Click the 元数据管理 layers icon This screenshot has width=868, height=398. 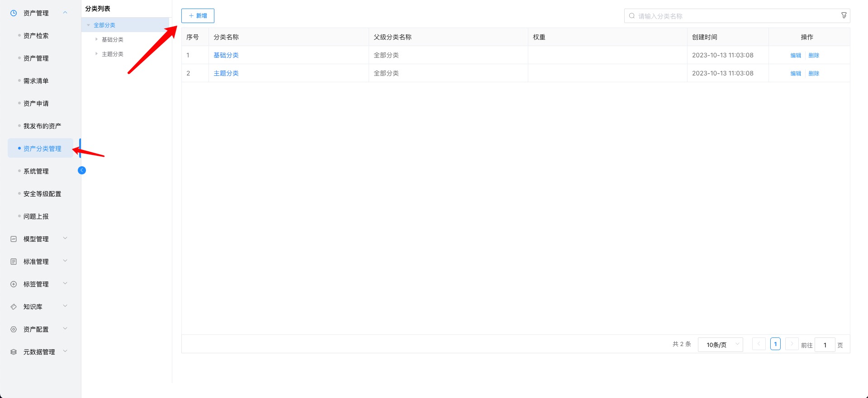(x=14, y=352)
